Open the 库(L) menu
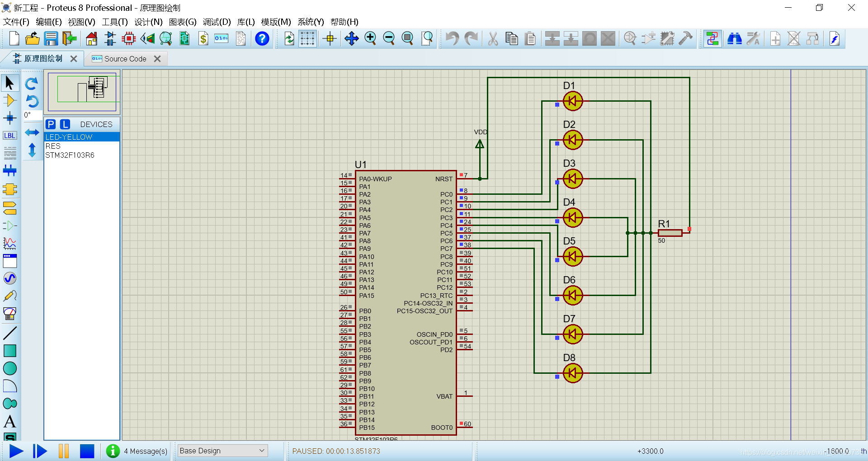The image size is (868, 461). click(246, 22)
